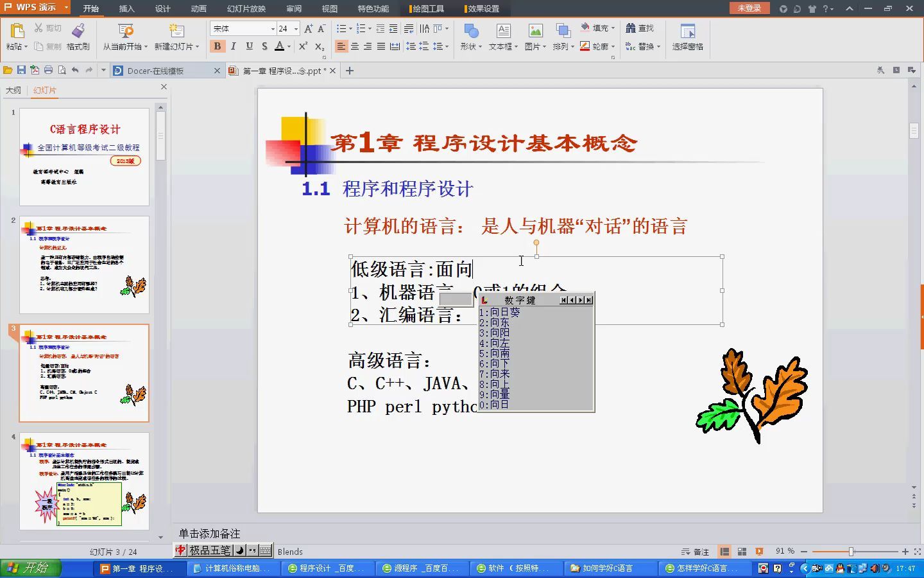Select slide 4 thumbnail

coord(84,481)
